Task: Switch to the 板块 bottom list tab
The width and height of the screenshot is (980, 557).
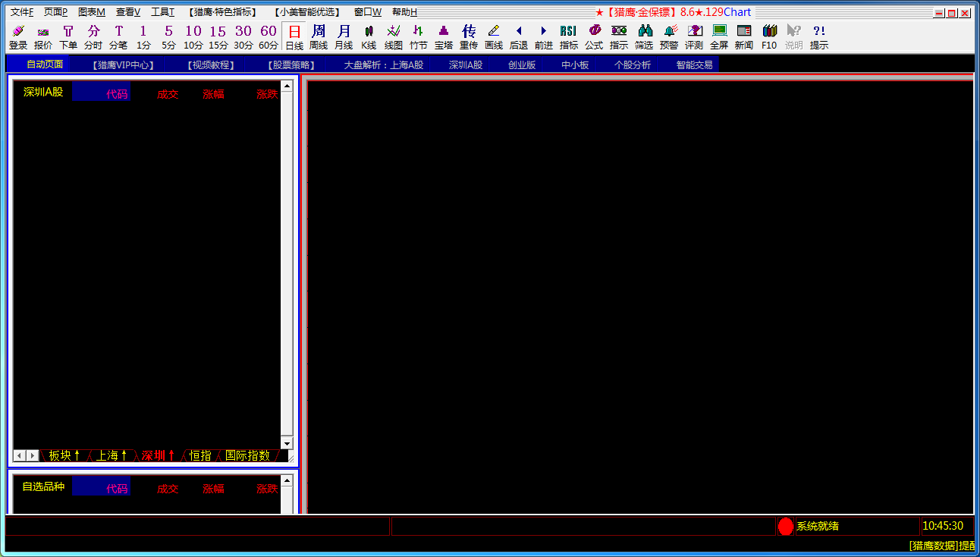Action: tap(64, 455)
